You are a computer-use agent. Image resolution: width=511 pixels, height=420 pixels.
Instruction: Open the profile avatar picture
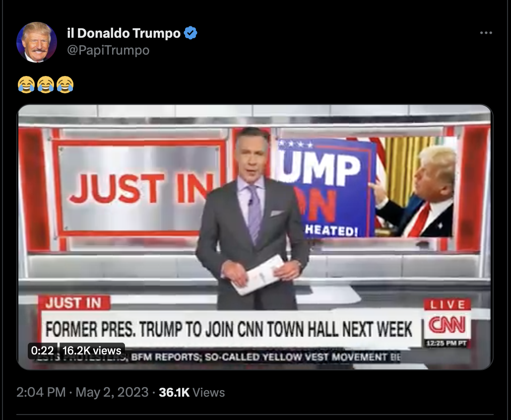pos(37,42)
